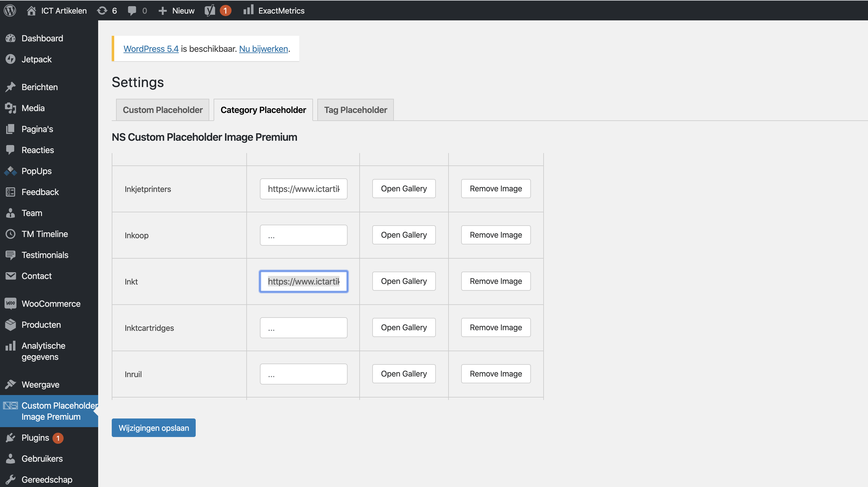Open Gallery for Inruil

[404, 373]
